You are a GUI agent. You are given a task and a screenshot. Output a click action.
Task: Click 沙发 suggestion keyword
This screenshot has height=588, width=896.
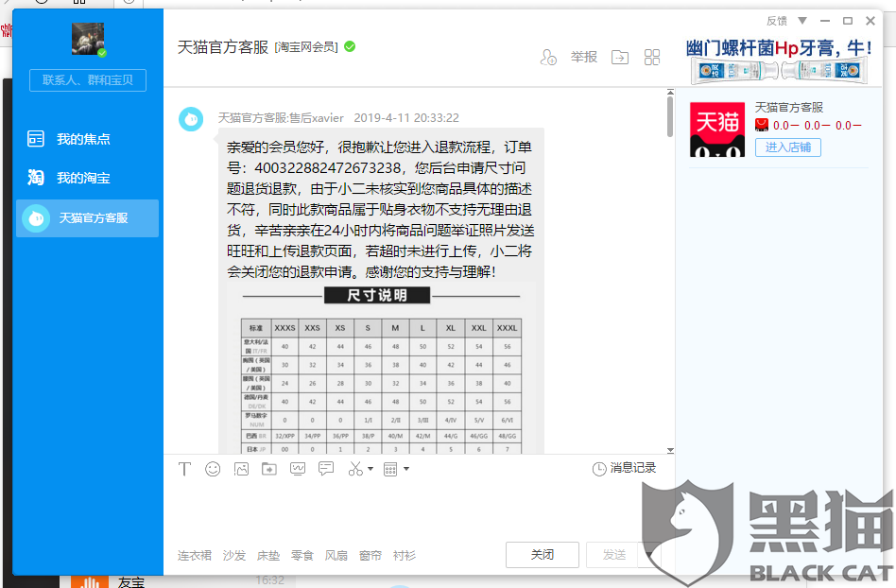pos(234,556)
